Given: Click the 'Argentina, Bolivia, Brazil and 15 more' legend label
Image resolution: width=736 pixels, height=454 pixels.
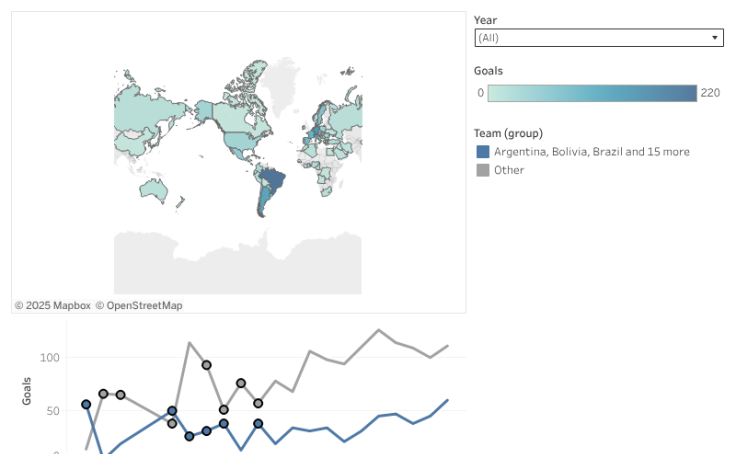Looking at the screenshot, I should point(591,152).
